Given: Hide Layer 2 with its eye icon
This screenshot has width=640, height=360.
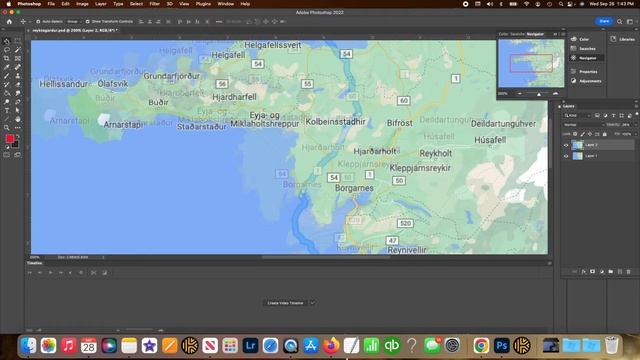Looking at the screenshot, I should point(566,145).
